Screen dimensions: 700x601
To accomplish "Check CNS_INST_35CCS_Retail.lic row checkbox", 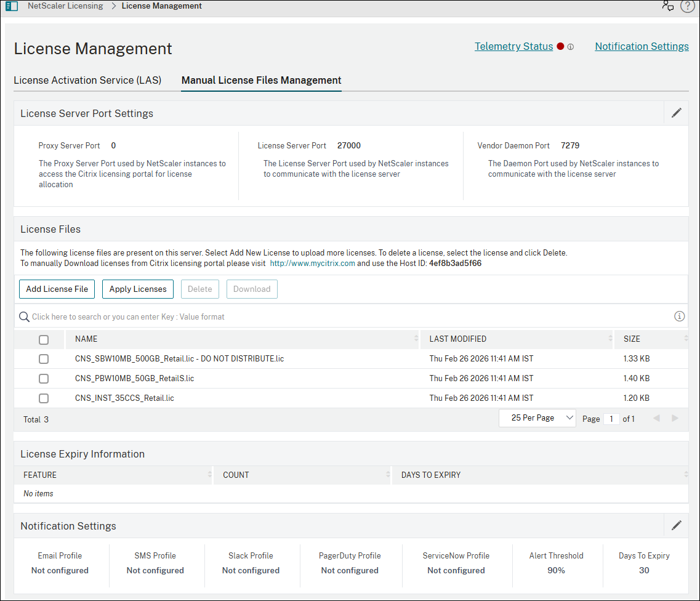I will (x=44, y=398).
